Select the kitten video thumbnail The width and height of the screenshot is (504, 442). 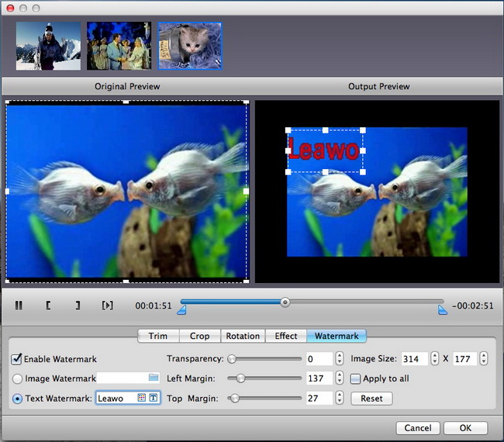click(x=190, y=46)
